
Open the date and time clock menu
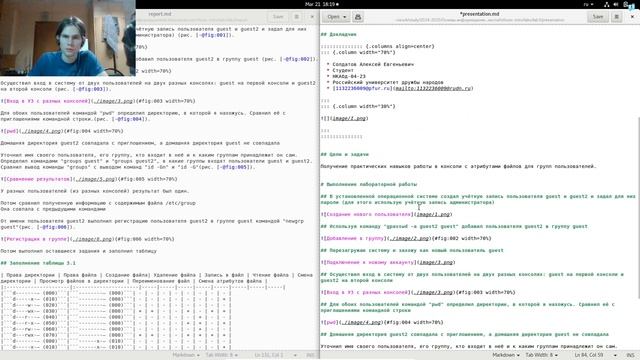pos(321,4)
